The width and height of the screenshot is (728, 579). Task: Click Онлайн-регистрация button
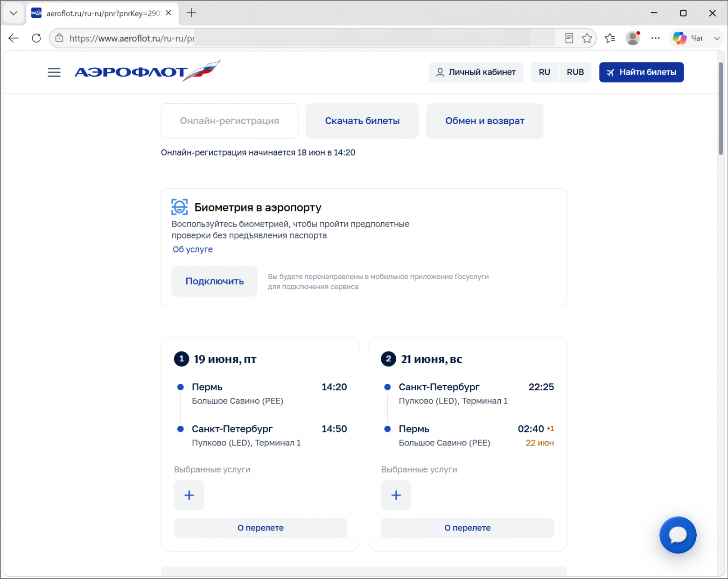(230, 121)
